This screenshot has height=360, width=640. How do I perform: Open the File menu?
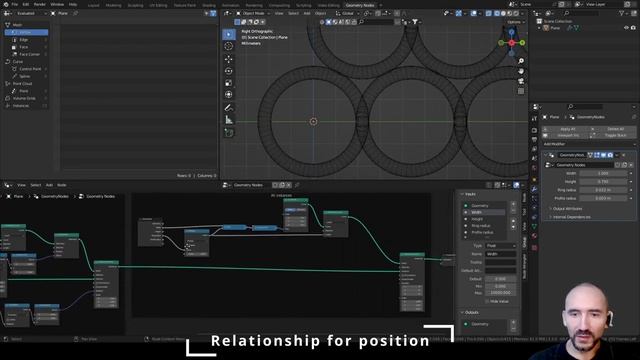pos(15,4)
